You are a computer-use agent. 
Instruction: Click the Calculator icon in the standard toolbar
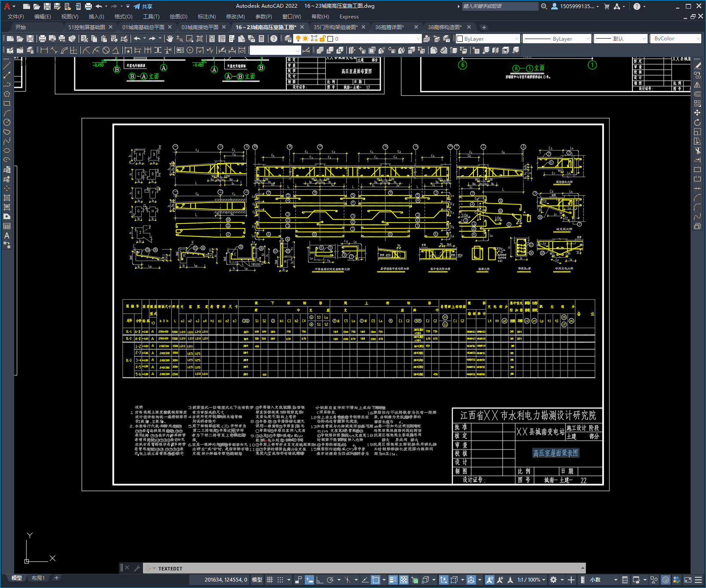(x=261, y=39)
